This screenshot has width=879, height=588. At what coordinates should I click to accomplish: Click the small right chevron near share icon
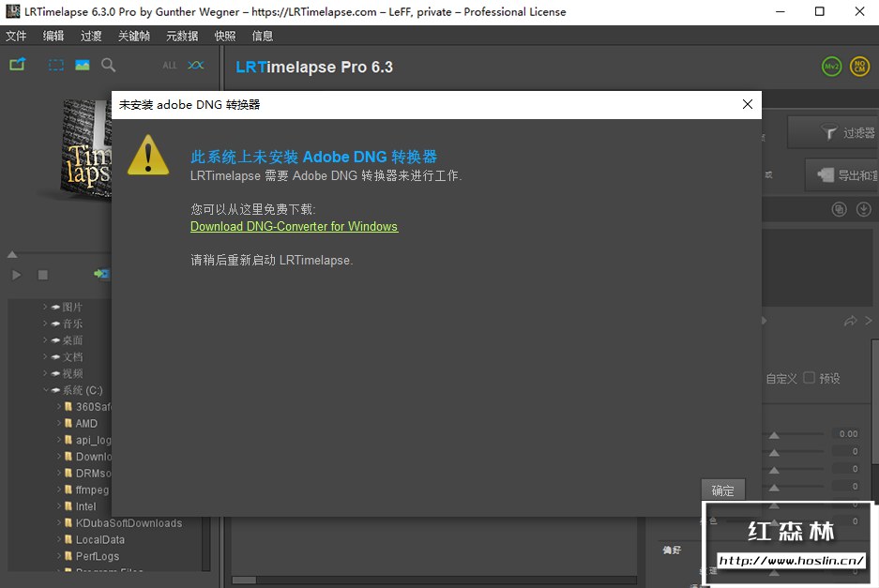[x=869, y=321]
